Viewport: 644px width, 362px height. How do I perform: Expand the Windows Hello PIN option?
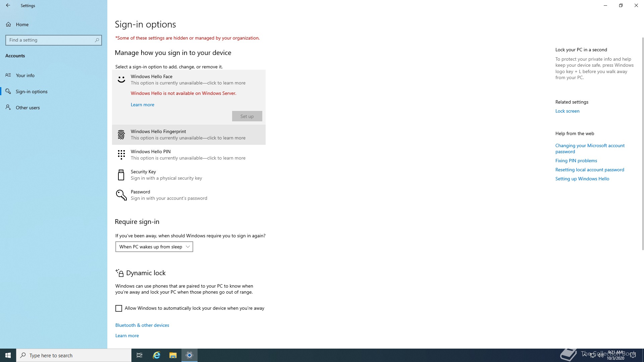[189, 155]
